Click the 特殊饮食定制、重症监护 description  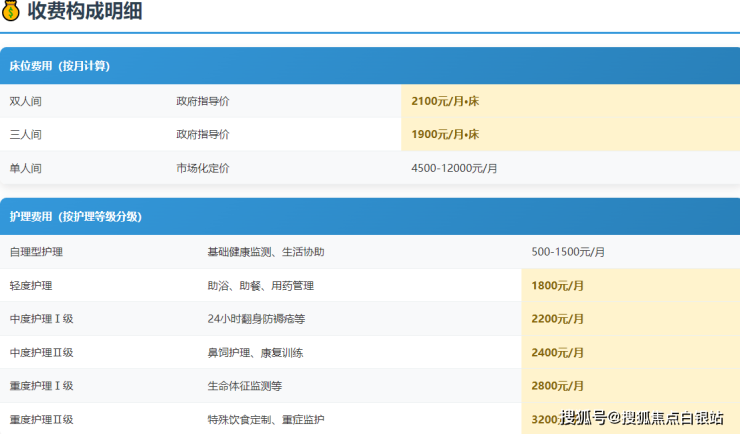pyautogui.click(x=266, y=419)
